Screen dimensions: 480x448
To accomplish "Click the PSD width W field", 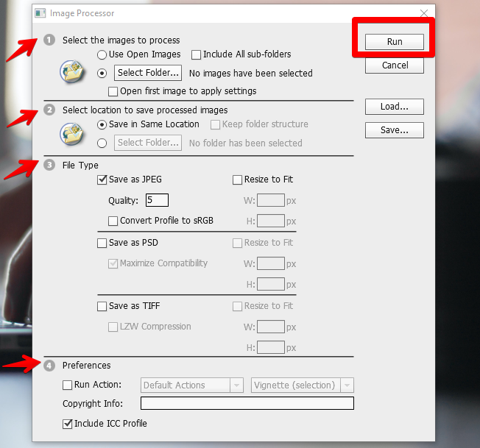I will click(x=271, y=263).
